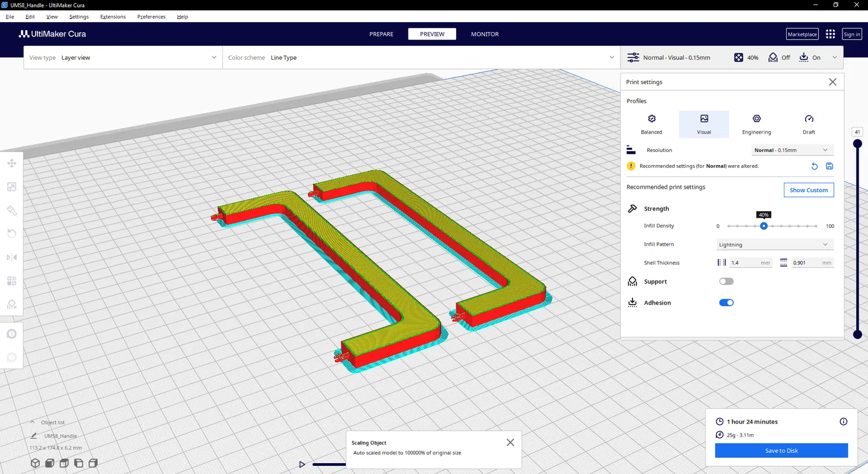Switch camera to the top view
The height and width of the screenshot is (474, 868).
(64, 463)
